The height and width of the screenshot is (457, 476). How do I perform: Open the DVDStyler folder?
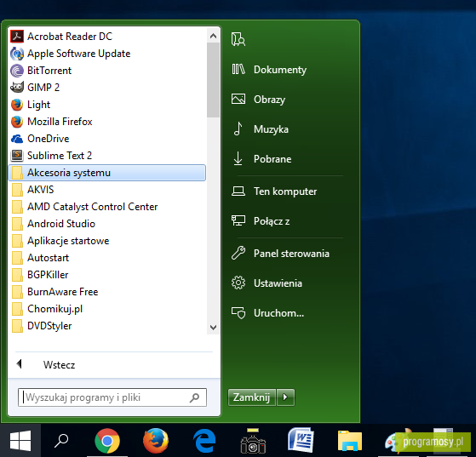point(107,326)
